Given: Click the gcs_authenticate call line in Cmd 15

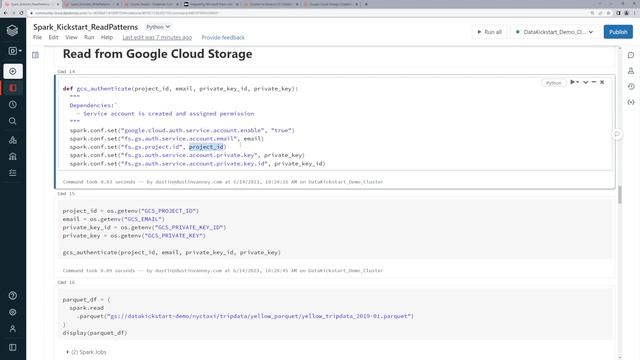Looking at the screenshot, I should (x=172, y=252).
